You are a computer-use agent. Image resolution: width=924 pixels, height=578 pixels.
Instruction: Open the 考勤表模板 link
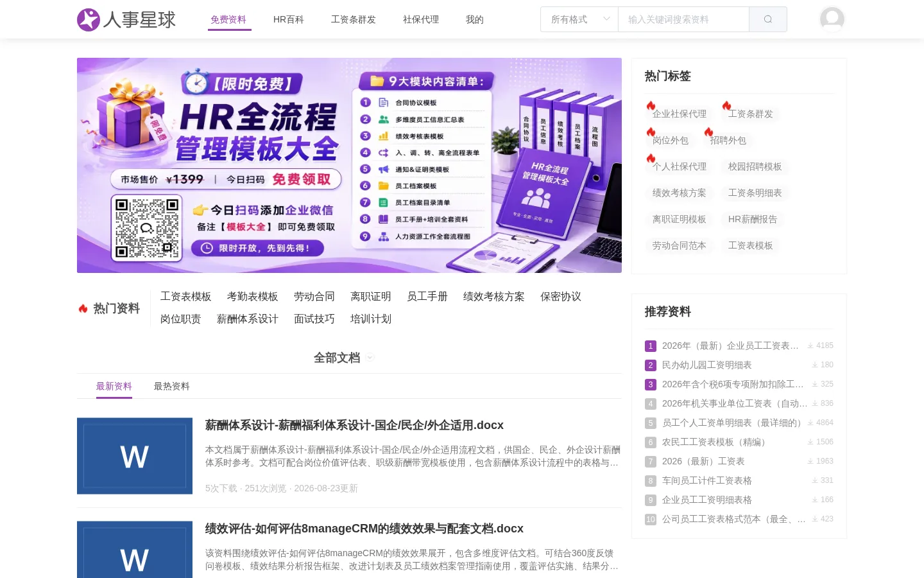click(x=253, y=296)
